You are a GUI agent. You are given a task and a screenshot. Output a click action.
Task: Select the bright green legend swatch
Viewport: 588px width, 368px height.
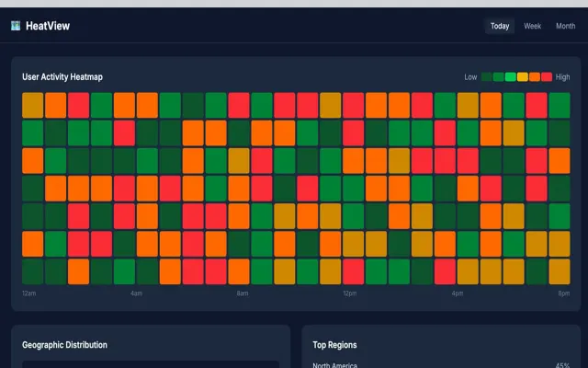pyautogui.click(x=511, y=77)
